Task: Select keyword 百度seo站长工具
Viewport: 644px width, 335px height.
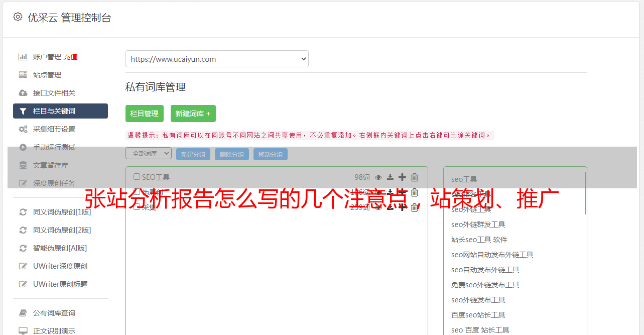Action: coord(478,315)
